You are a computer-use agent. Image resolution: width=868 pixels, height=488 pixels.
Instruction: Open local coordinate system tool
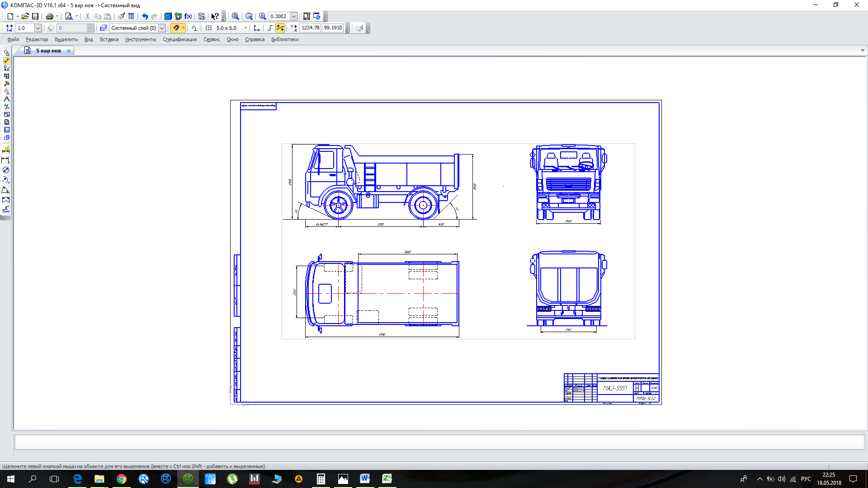point(257,28)
